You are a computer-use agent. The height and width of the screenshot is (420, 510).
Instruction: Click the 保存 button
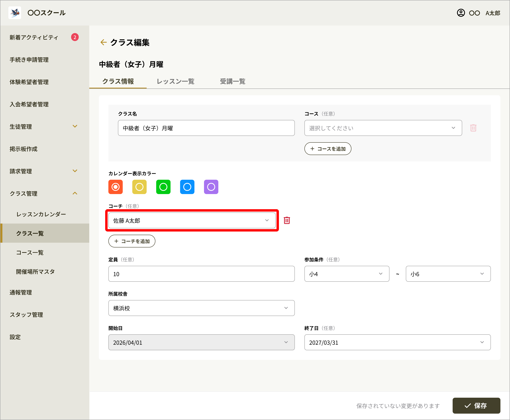[x=476, y=406]
